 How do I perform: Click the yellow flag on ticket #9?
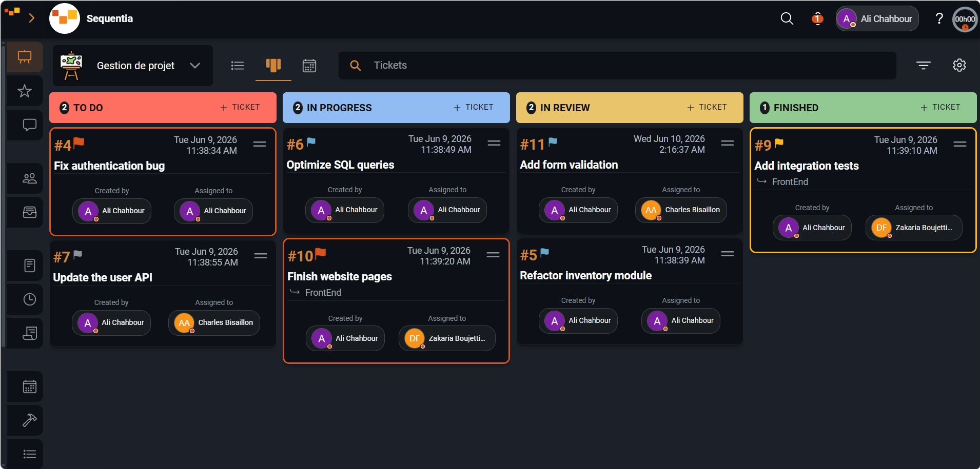click(x=779, y=143)
